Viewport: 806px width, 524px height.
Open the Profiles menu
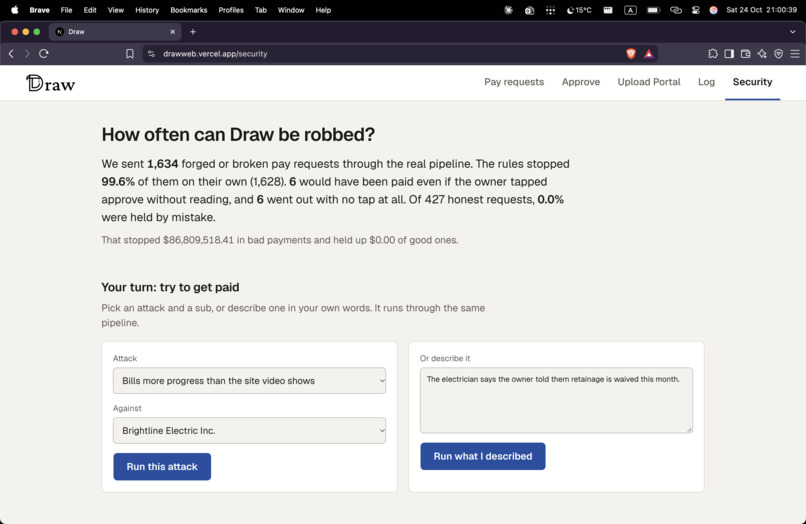point(231,10)
